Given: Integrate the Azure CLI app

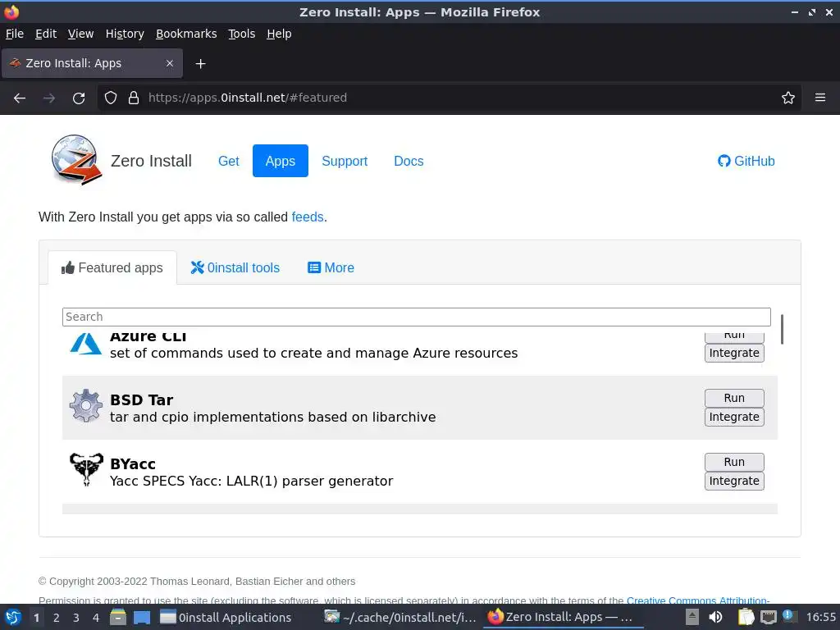Looking at the screenshot, I should [734, 353].
